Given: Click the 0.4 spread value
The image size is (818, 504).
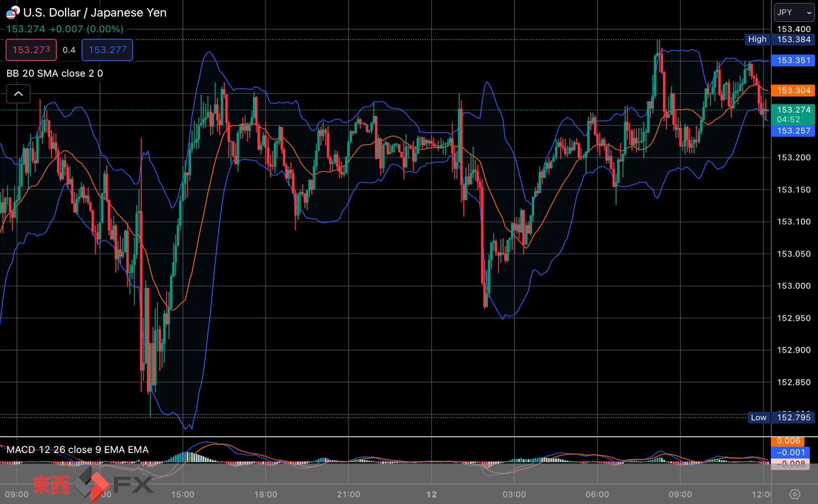Looking at the screenshot, I should tap(69, 50).
